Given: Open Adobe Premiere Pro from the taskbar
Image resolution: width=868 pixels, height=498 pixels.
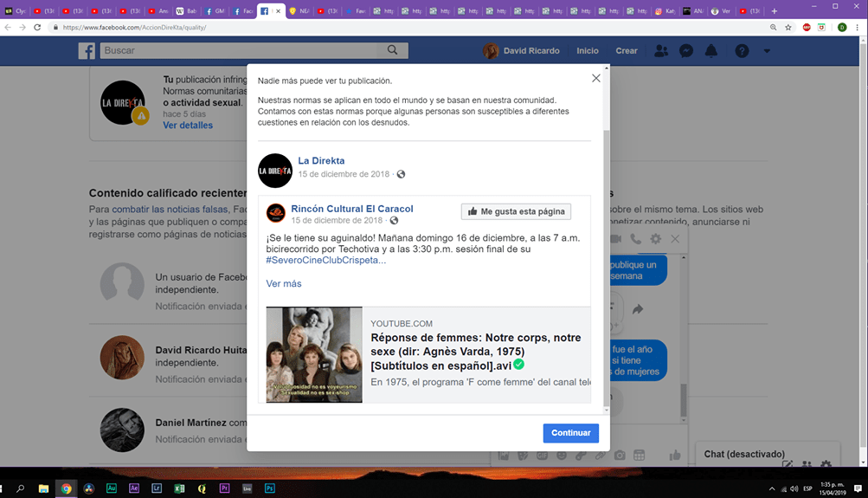Looking at the screenshot, I should [224, 488].
